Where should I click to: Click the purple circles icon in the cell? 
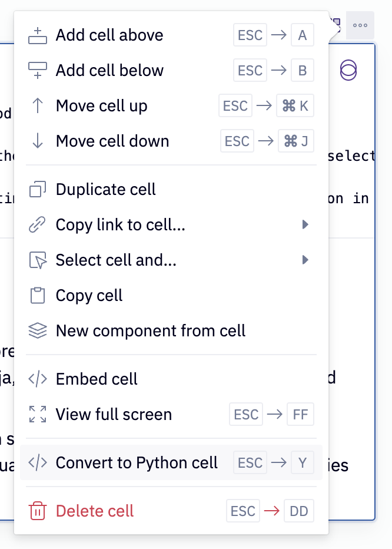(x=348, y=70)
